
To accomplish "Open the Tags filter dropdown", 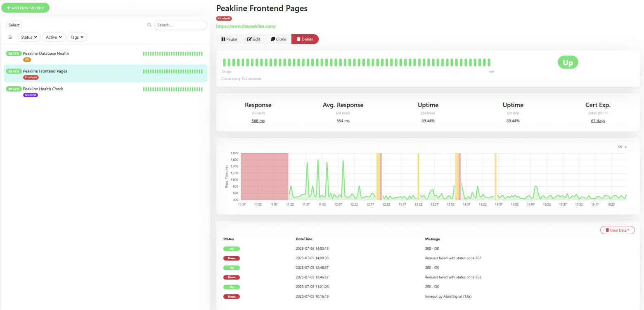I will pyautogui.click(x=77, y=37).
